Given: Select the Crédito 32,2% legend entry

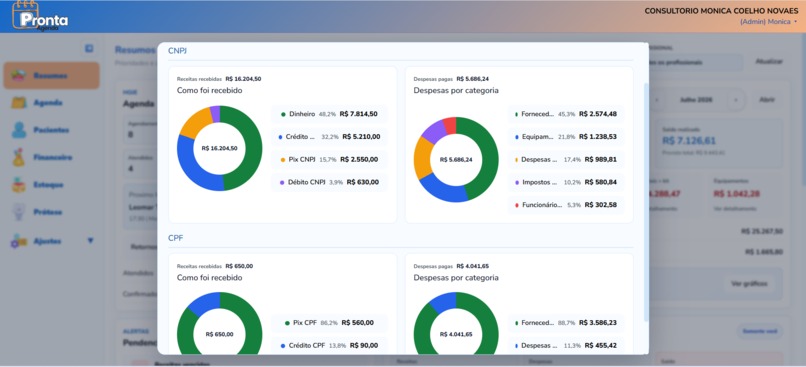Looking at the screenshot, I should pos(329,137).
